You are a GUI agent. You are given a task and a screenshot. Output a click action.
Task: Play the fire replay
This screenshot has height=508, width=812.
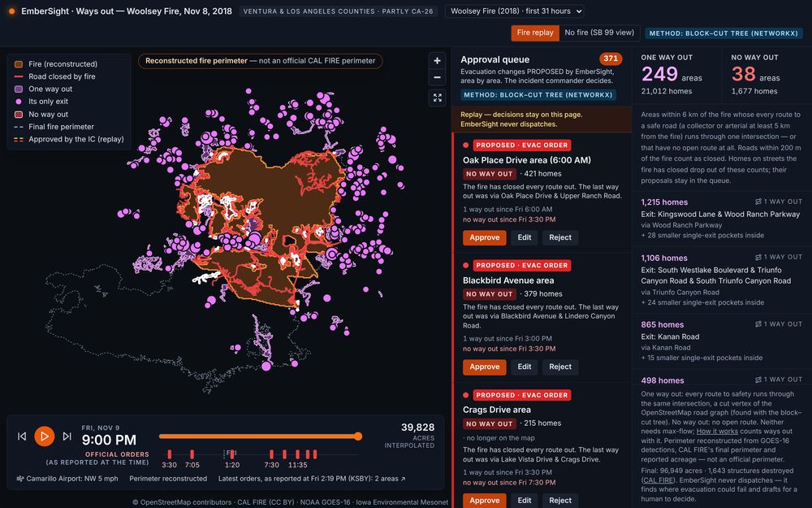coord(45,436)
